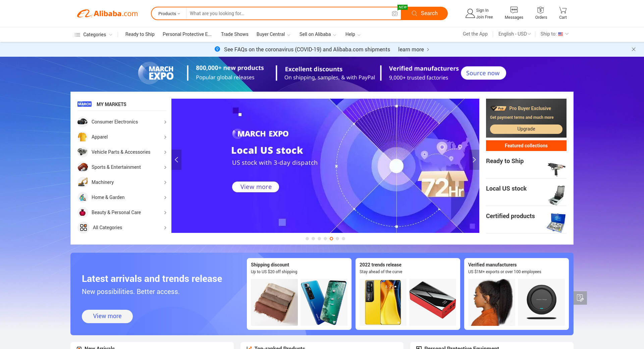644x349 pixels.
Task: Open the Orders icon
Action: point(540,10)
